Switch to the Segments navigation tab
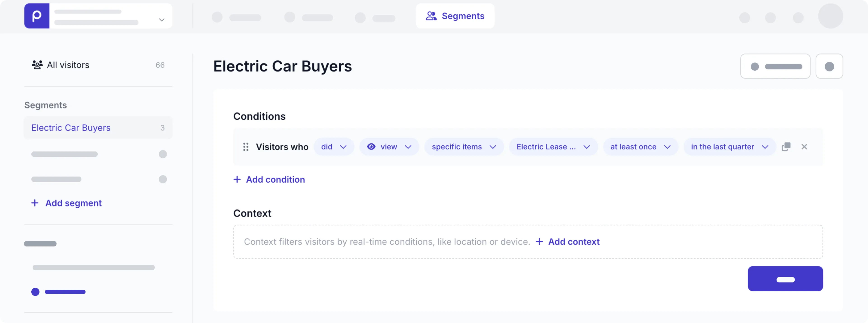 coord(455,16)
